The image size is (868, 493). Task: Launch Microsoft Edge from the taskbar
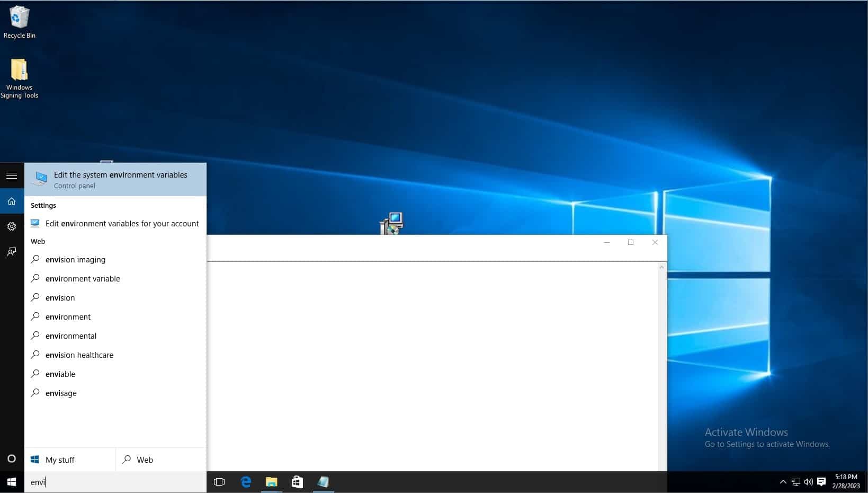[x=246, y=482]
